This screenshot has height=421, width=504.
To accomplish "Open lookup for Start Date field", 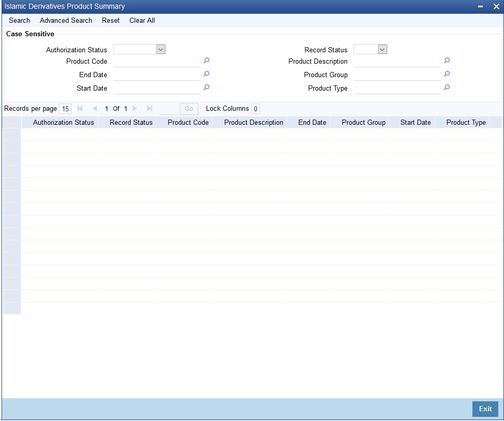I will coord(206,88).
